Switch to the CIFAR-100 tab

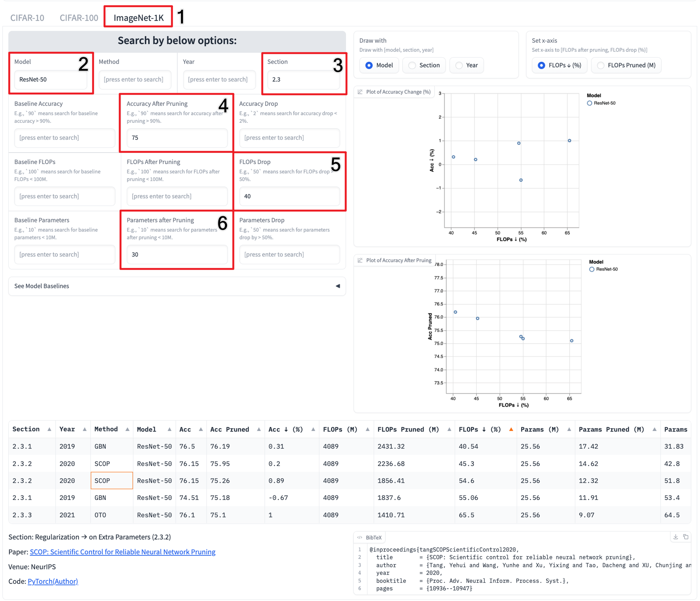click(79, 18)
